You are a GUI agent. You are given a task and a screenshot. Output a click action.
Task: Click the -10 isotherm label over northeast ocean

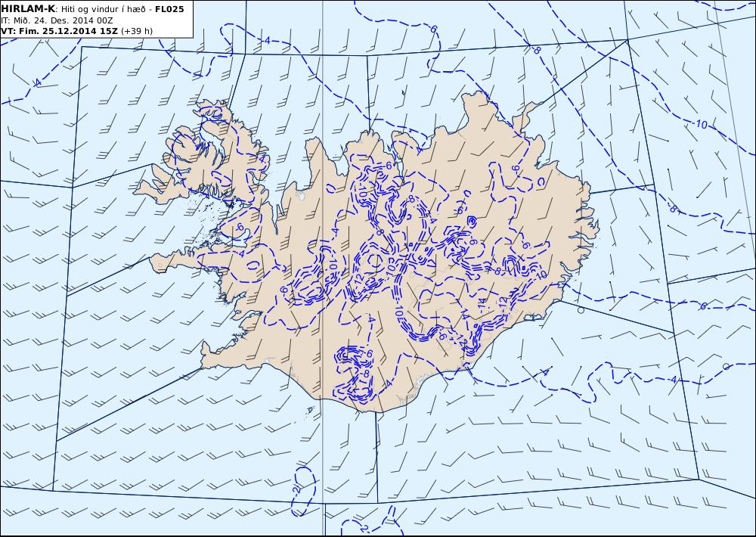coord(699,124)
